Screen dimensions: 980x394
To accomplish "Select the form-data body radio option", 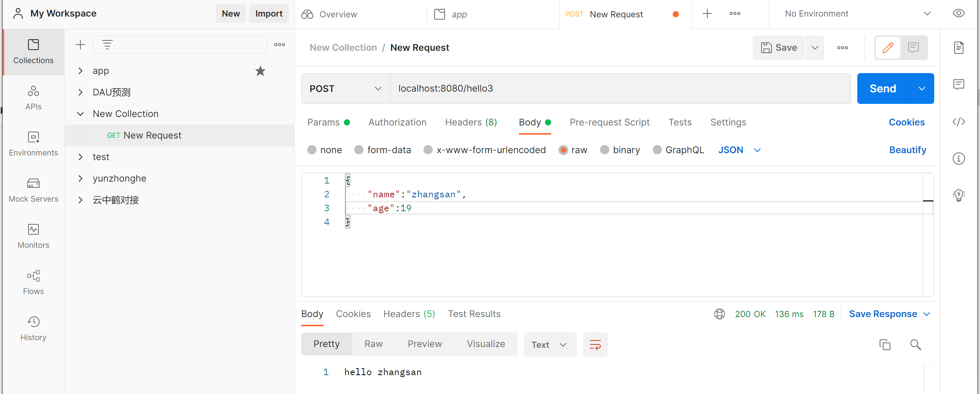I will pos(359,150).
